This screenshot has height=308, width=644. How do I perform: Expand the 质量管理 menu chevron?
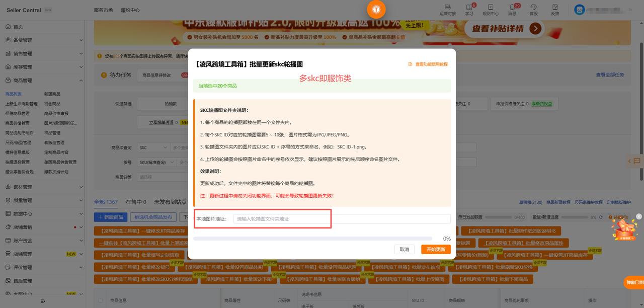click(x=81, y=200)
